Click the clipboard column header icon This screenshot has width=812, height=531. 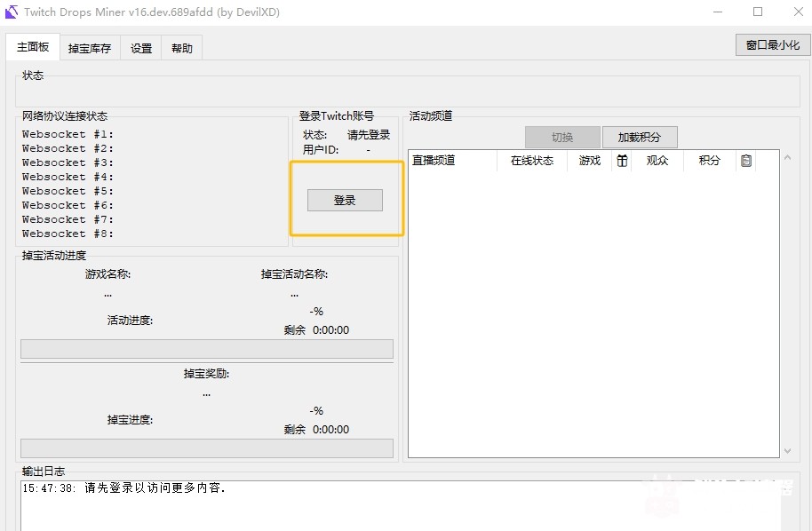(745, 161)
